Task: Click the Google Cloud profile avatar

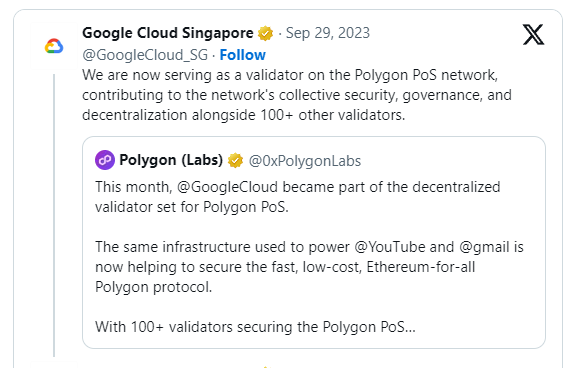Action: point(54,46)
